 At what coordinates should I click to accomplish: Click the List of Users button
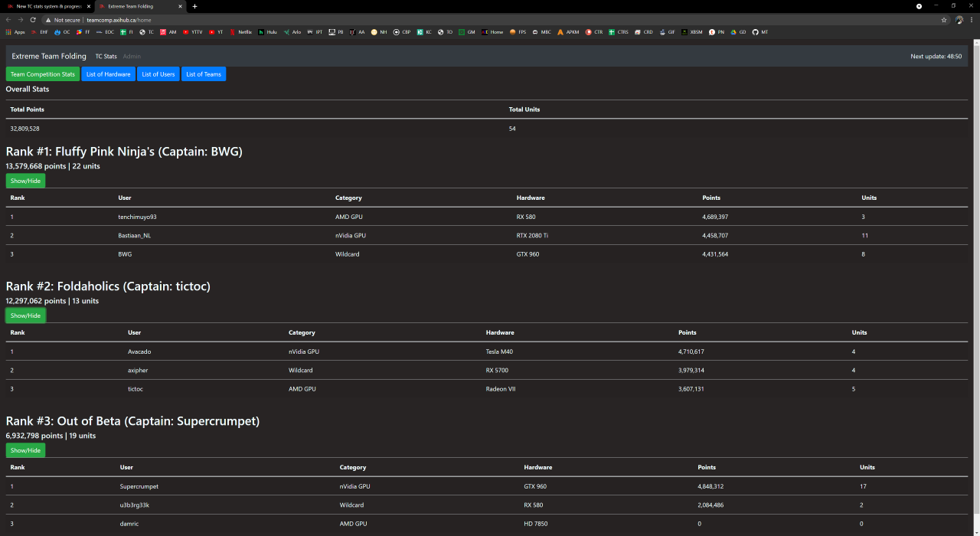coord(158,74)
